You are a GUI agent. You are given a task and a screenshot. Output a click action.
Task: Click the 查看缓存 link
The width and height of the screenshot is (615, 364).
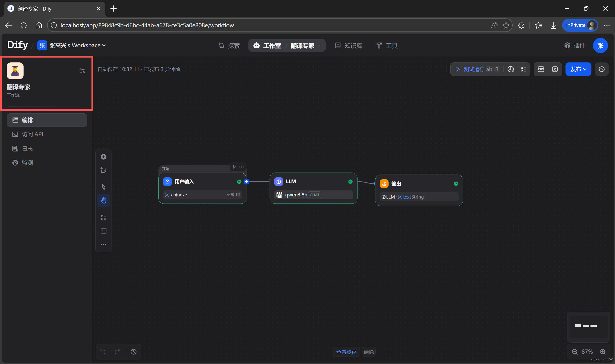point(346,352)
